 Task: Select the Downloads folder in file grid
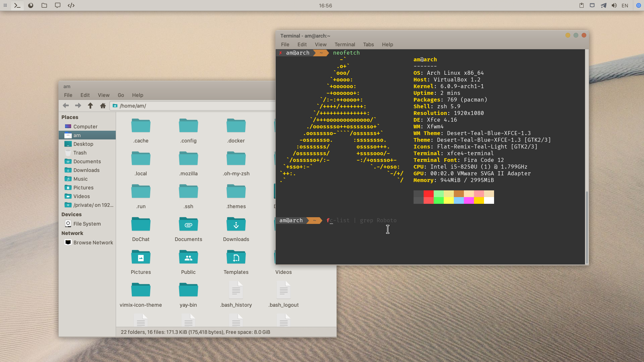pos(236,224)
